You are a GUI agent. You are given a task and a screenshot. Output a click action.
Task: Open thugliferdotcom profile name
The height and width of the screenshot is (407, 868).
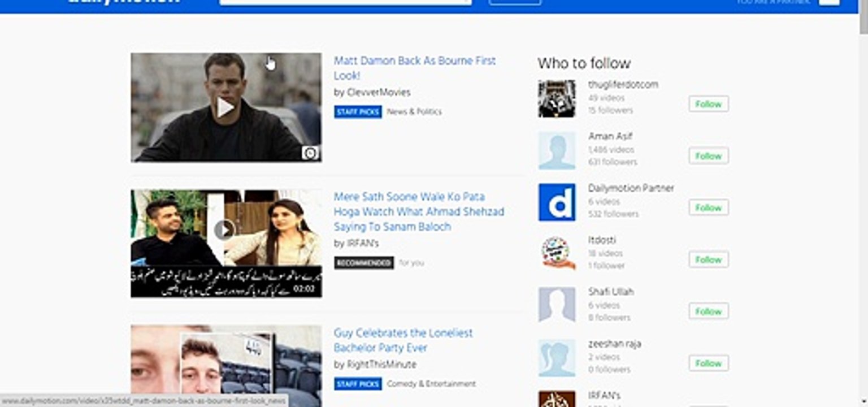point(623,84)
